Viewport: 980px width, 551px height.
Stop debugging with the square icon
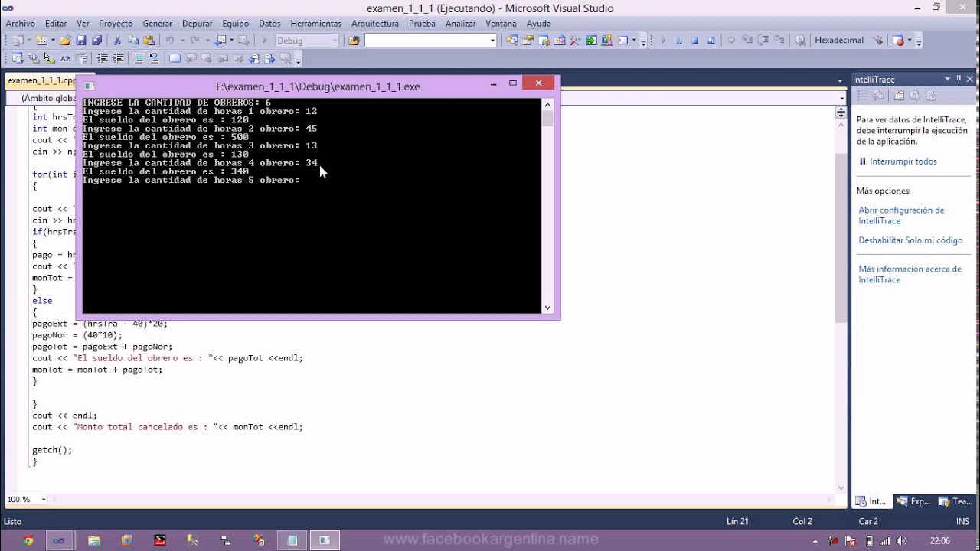[x=695, y=41]
